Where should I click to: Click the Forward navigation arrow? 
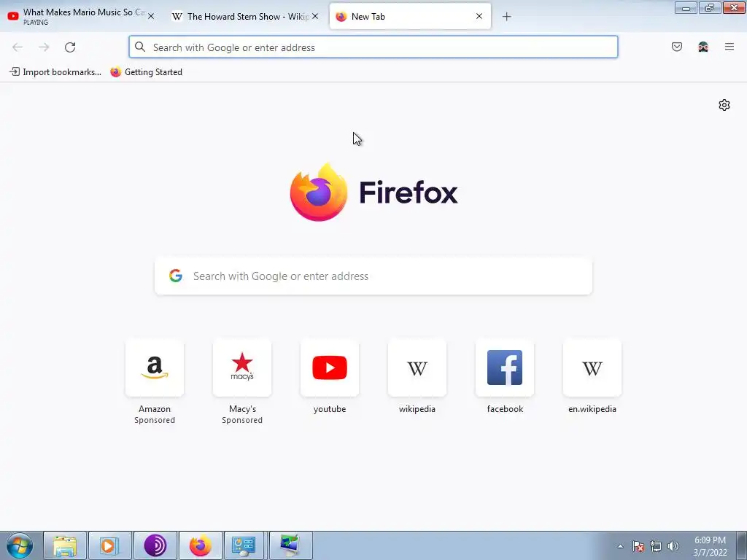(x=44, y=47)
